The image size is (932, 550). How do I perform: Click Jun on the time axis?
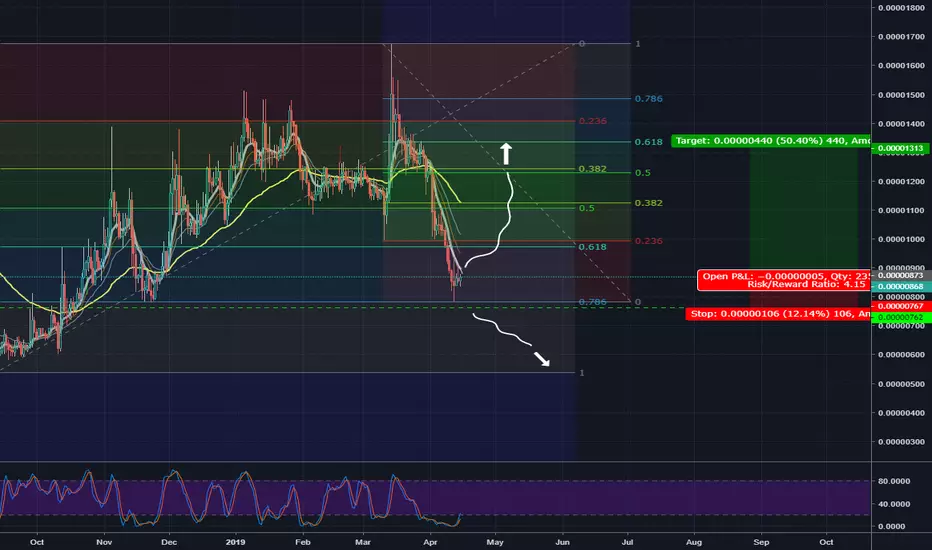tap(562, 542)
